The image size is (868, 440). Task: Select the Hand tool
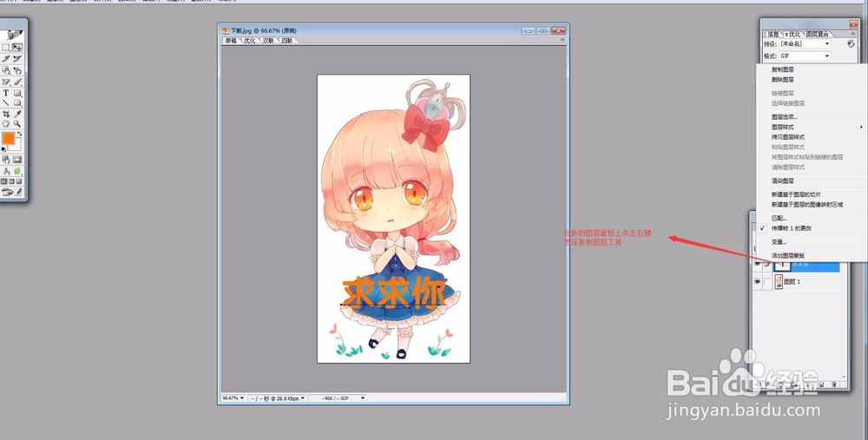point(5,123)
